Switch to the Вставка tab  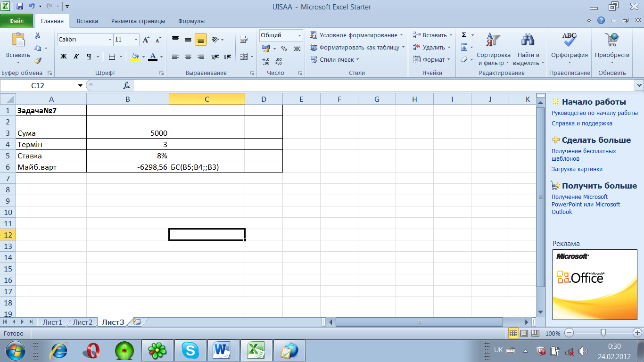click(x=87, y=21)
